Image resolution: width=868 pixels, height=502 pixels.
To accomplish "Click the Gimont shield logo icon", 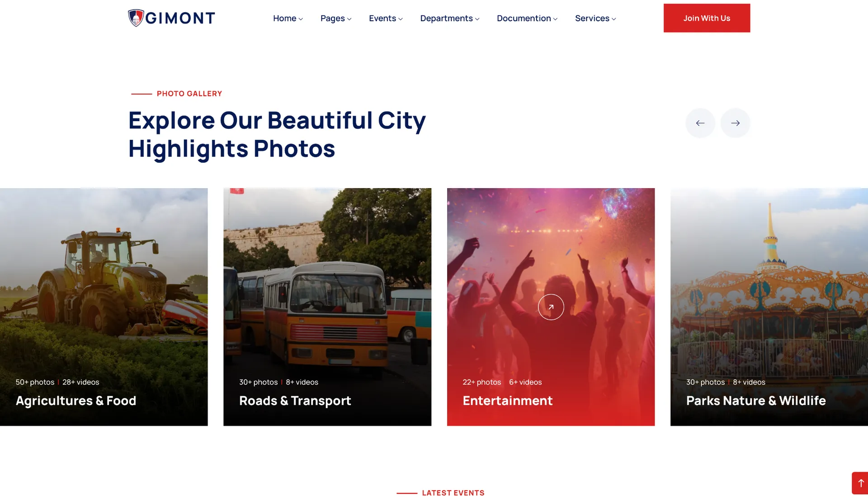I will (x=136, y=18).
